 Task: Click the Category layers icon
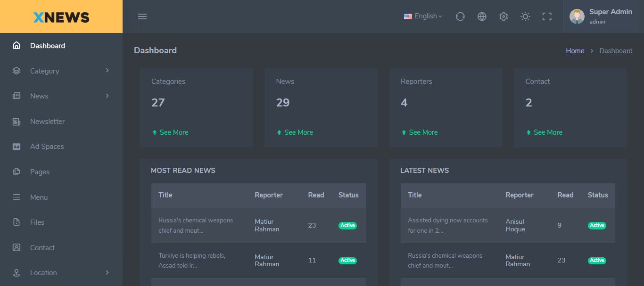(17, 71)
